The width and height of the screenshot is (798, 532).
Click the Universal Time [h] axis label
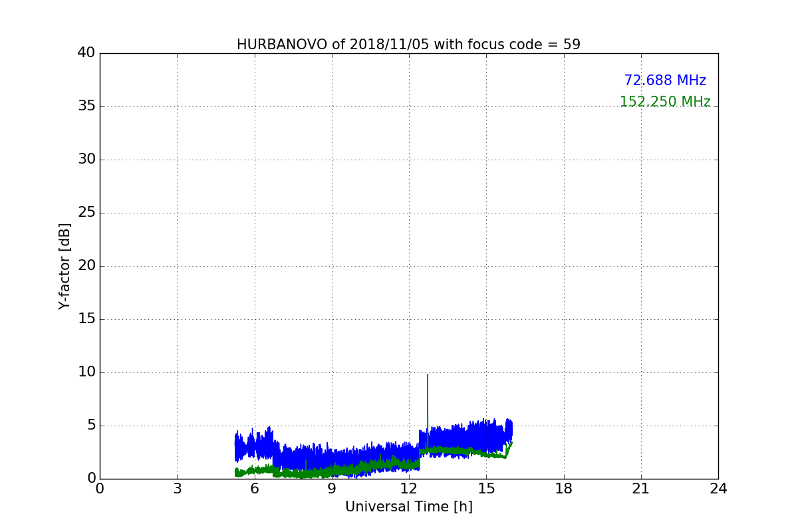coord(409,507)
